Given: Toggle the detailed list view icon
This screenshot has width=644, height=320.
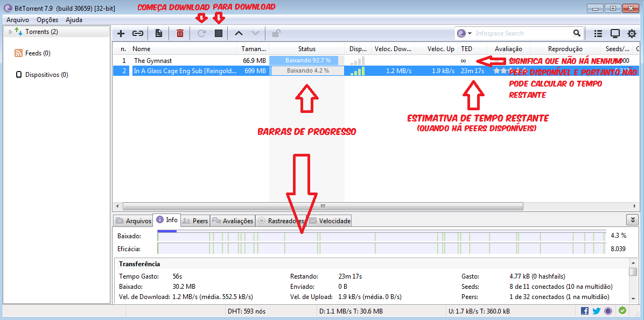Looking at the screenshot, I should click(x=598, y=33).
